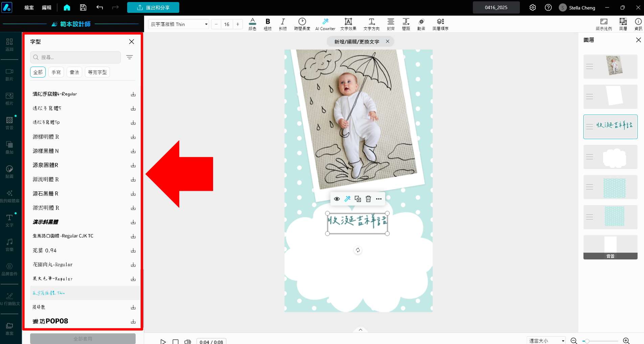644x344 pixels.
Task: Increase font size with plus button
Action: (238, 24)
